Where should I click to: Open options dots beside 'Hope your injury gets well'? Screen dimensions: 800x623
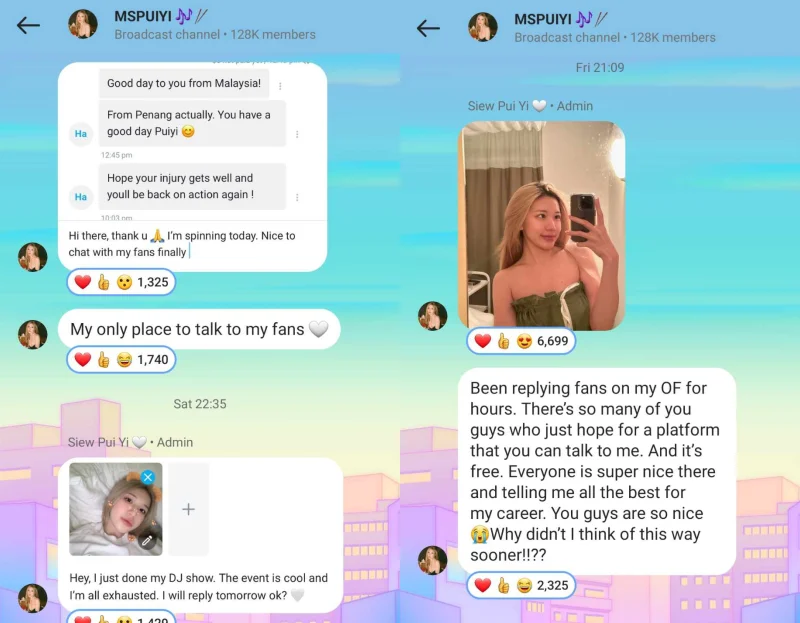[x=297, y=197]
